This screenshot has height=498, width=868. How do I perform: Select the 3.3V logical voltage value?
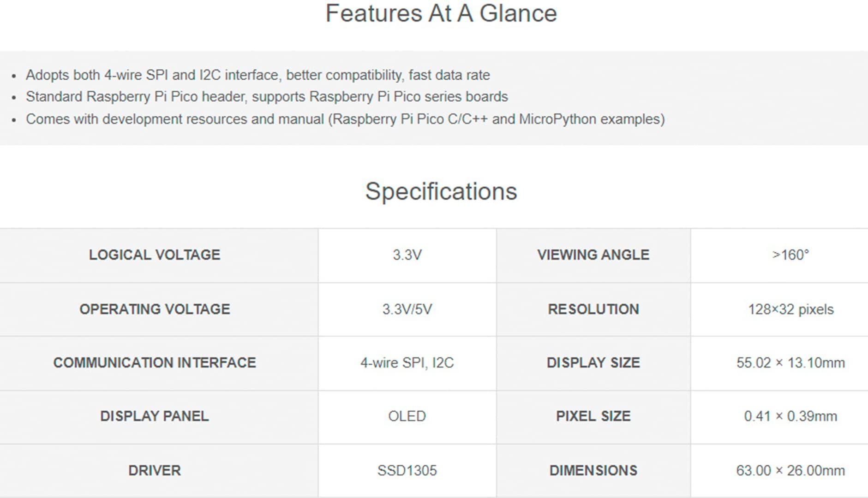tap(407, 255)
